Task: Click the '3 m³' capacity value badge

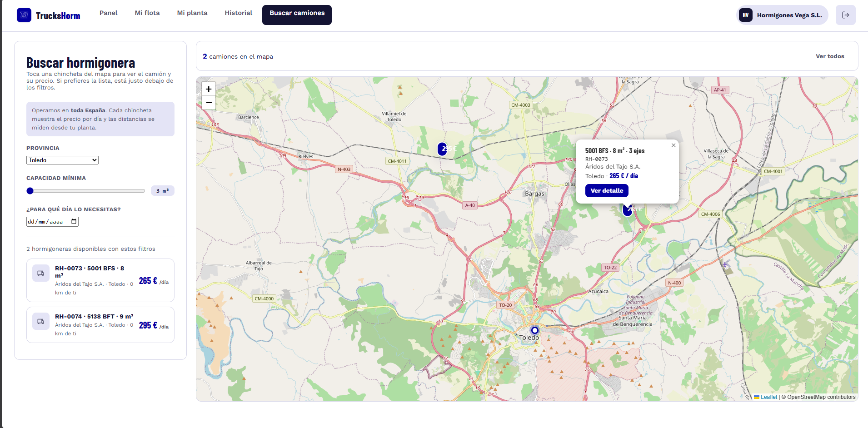Action: pyautogui.click(x=163, y=191)
